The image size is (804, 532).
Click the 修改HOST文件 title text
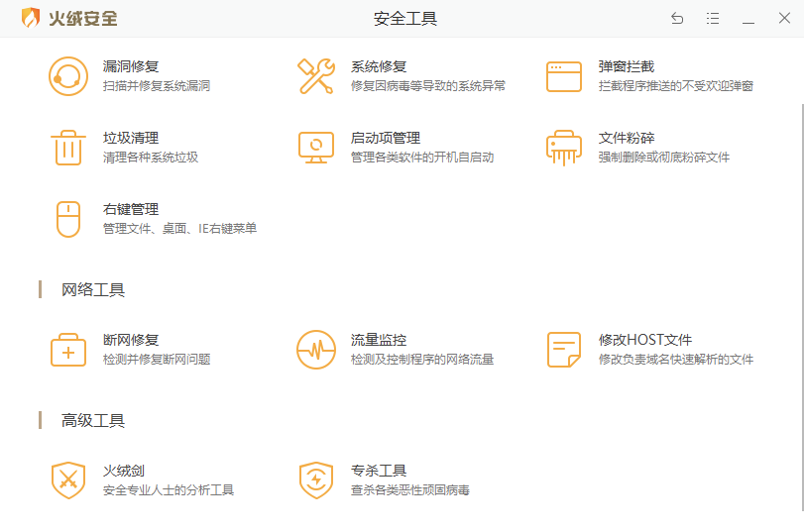pos(645,340)
